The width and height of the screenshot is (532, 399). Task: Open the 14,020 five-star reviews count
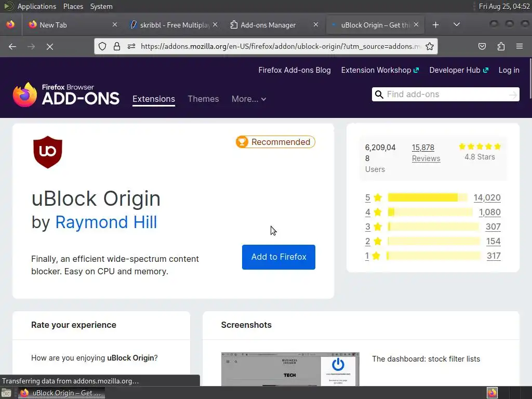tap(487, 197)
